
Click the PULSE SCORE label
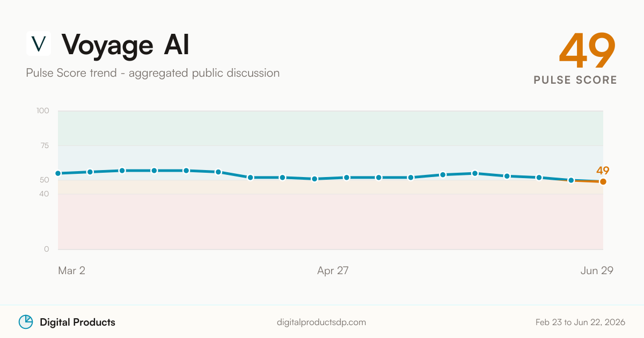tap(575, 80)
